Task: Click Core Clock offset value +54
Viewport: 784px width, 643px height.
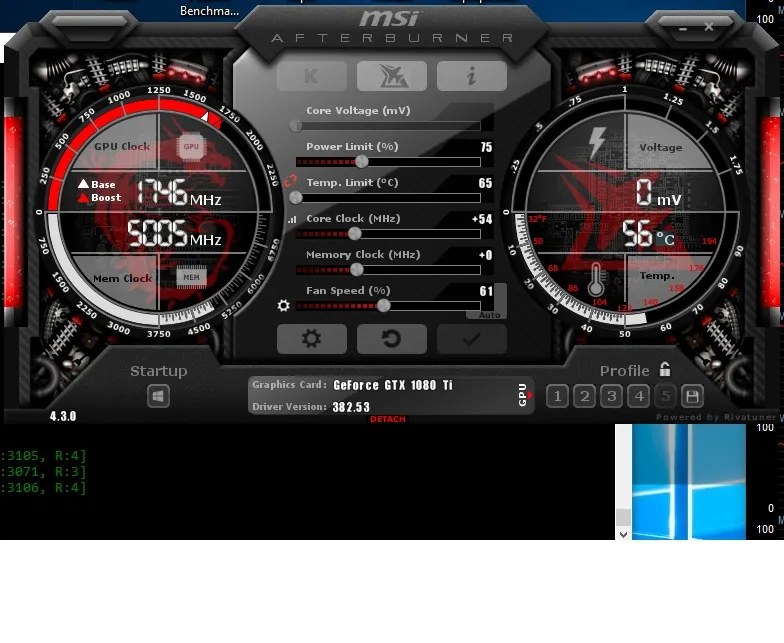Action: click(x=482, y=220)
